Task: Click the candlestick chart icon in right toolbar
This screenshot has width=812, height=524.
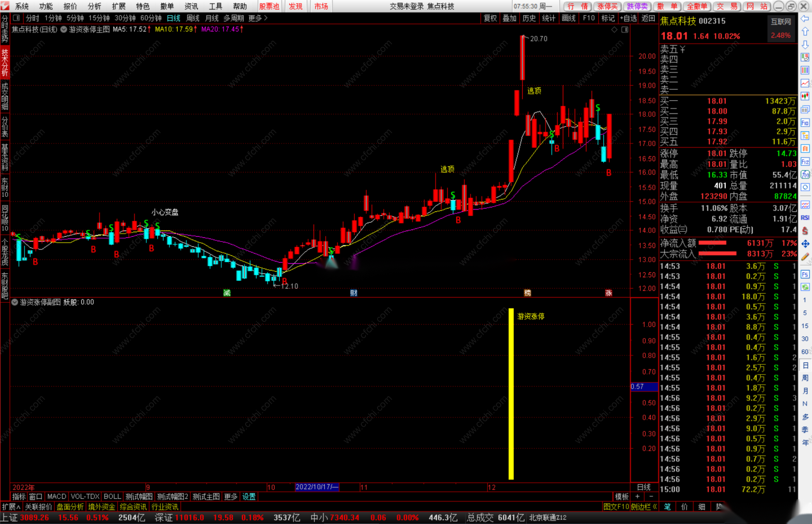Action: click(x=805, y=96)
